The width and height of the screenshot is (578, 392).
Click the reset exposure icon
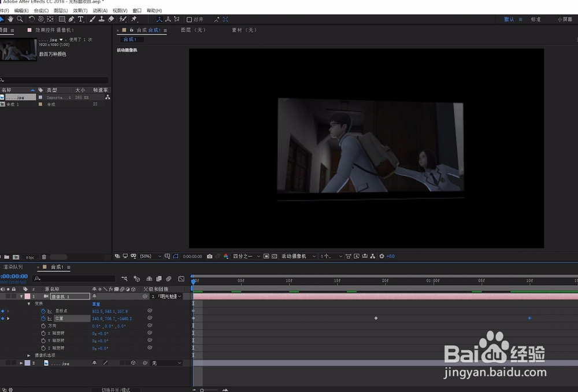[x=382, y=256]
